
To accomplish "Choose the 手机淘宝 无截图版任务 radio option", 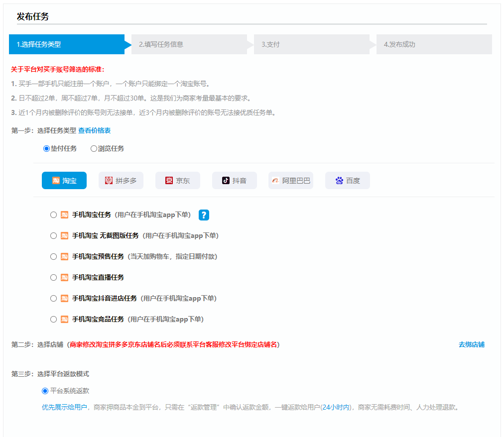I will click(53, 236).
